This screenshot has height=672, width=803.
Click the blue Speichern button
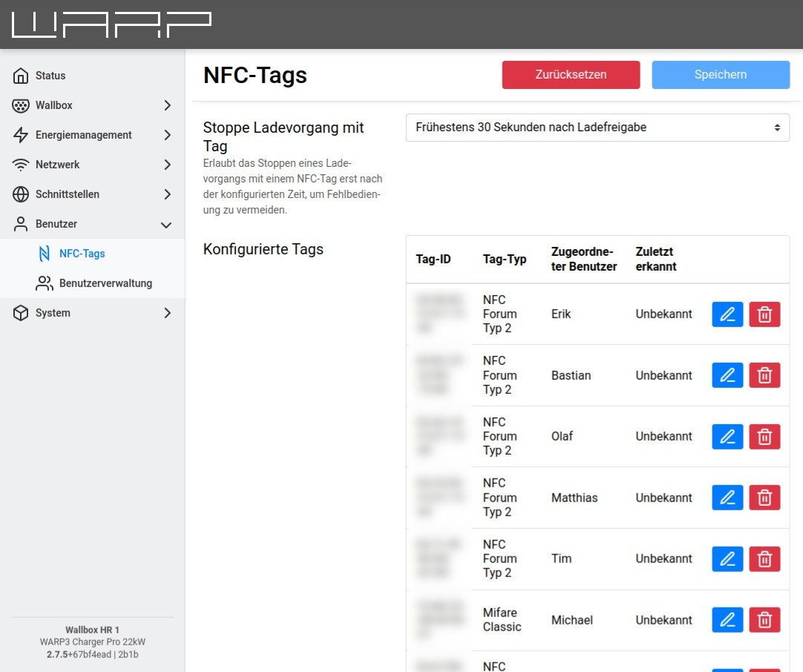pyautogui.click(x=720, y=75)
